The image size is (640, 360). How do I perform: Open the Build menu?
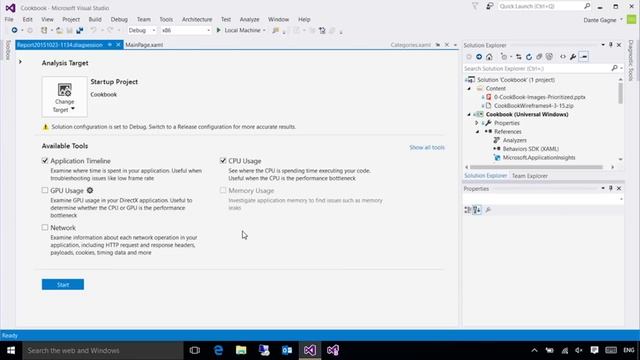95,19
